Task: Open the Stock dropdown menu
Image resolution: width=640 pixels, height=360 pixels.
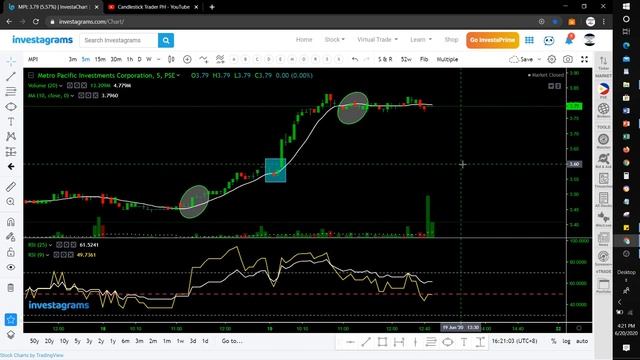Action: [334, 40]
